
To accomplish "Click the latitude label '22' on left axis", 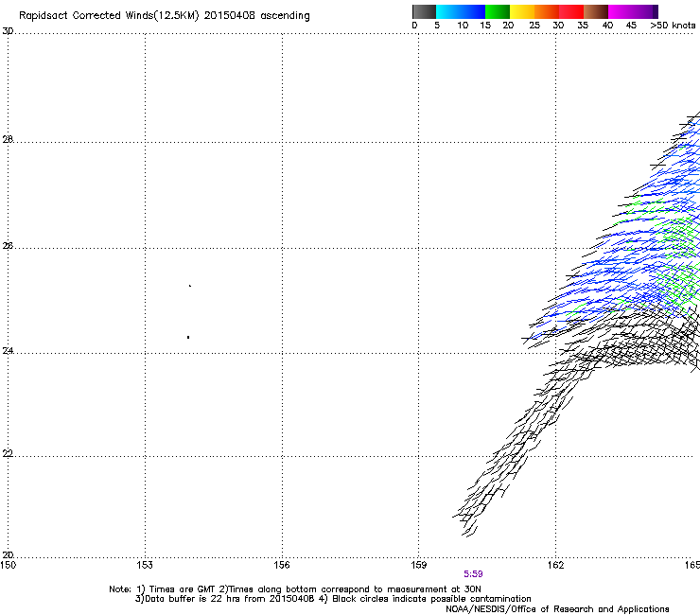I will tap(8, 454).
